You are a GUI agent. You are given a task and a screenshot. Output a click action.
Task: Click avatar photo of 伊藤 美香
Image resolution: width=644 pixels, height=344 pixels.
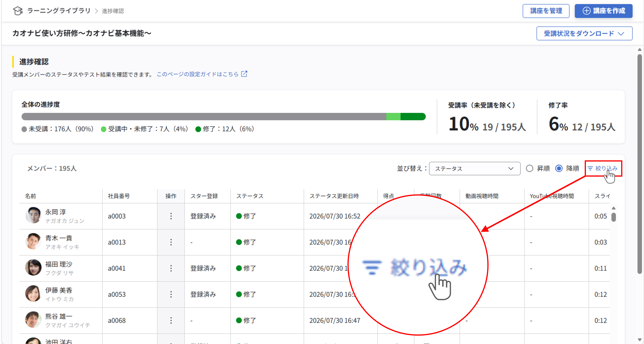[33, 293]
